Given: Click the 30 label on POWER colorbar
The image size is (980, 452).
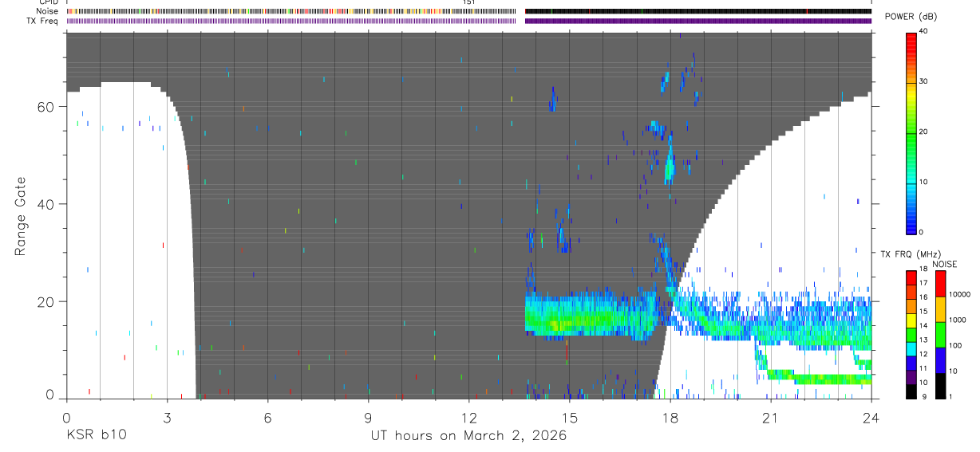Looking at the screenshot, I should (925, 81).
